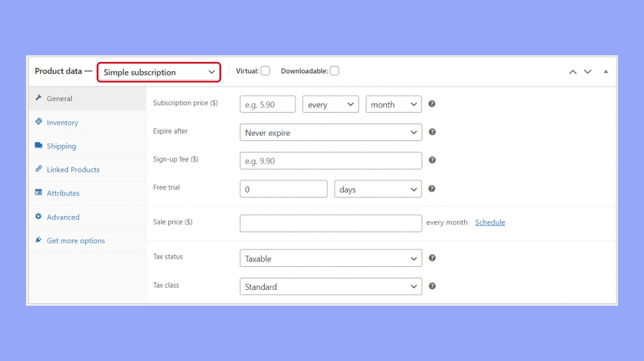Viewport: 644px width, 361px height.
Task: Open the Tax class help icon
Action: coord(432,286)
